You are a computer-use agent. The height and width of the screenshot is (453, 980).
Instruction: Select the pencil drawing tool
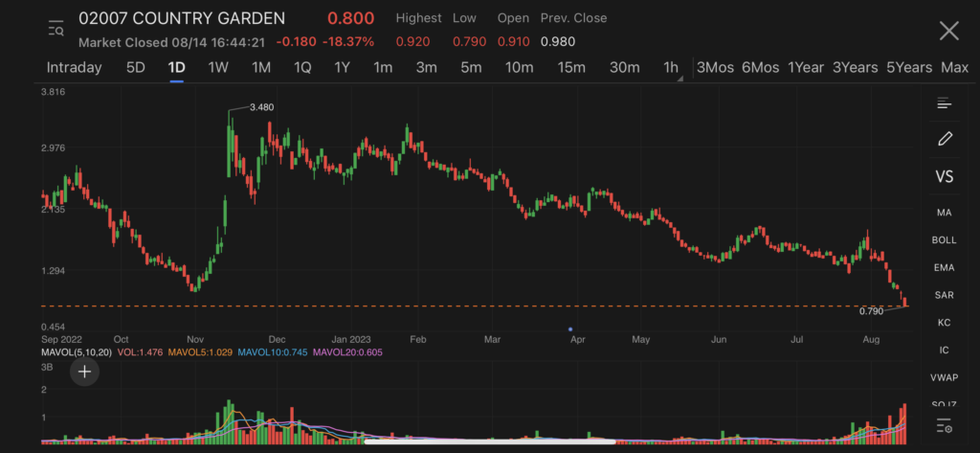point(945,139)
